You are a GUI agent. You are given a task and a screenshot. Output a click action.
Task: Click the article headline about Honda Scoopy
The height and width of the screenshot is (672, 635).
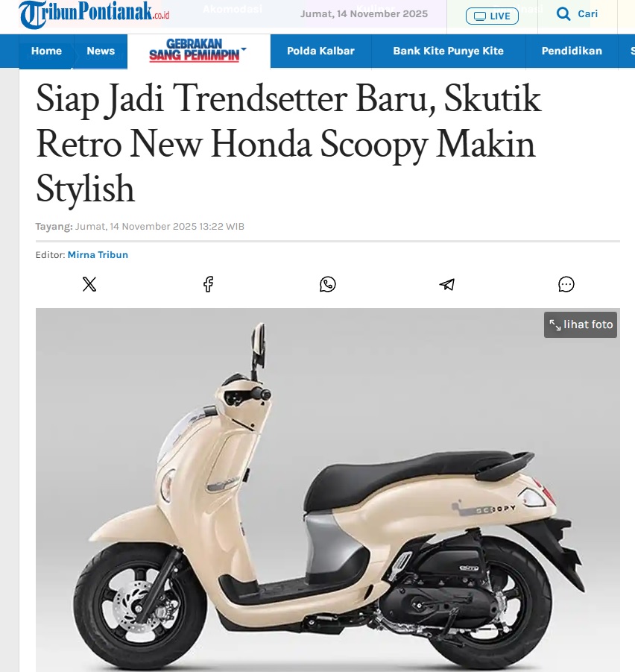[x=288, y=143]
